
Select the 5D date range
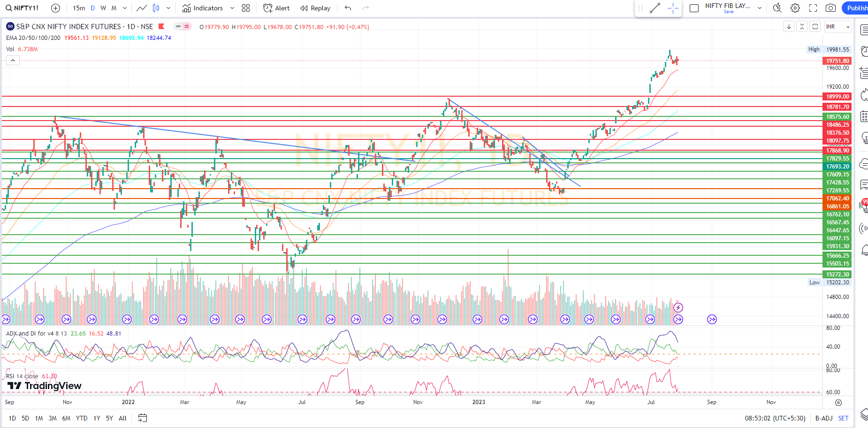(x=25, y=418)
